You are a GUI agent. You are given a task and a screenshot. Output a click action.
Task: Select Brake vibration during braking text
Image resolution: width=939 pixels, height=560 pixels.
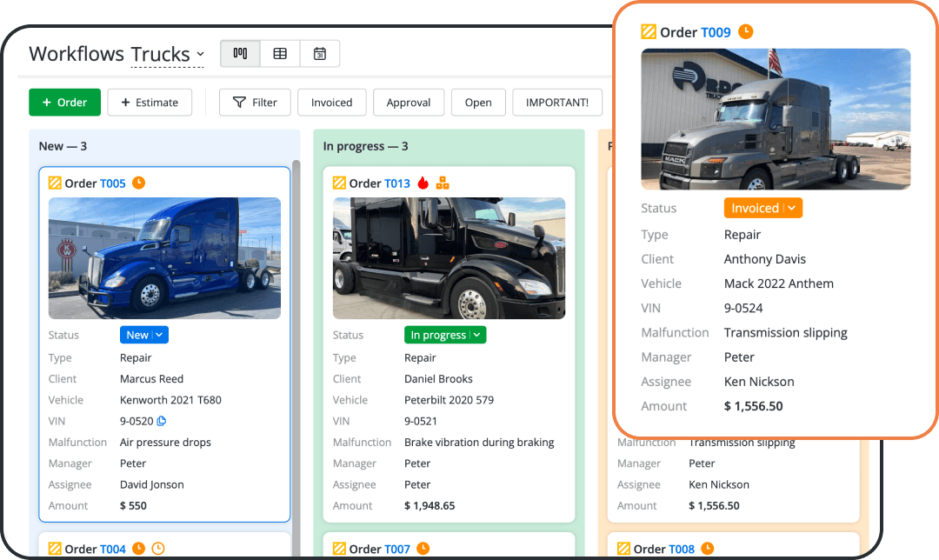(479, 443)
